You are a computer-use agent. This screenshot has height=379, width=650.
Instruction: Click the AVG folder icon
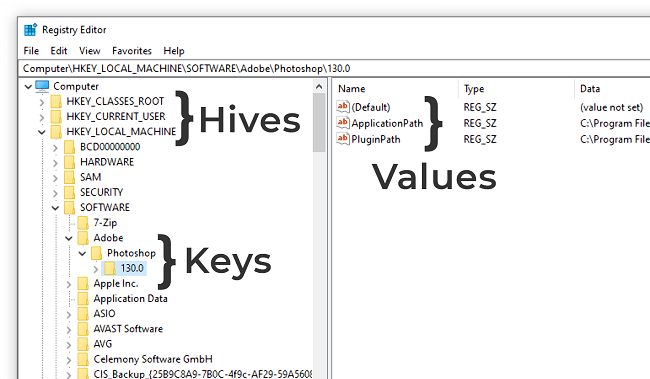pyautogui.click(x=83, y=344)
